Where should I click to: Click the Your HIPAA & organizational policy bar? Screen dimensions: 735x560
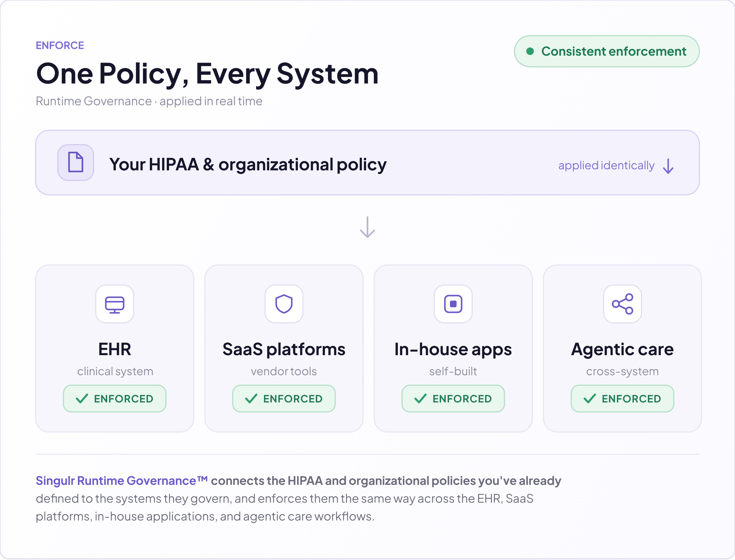coord(367,163)
